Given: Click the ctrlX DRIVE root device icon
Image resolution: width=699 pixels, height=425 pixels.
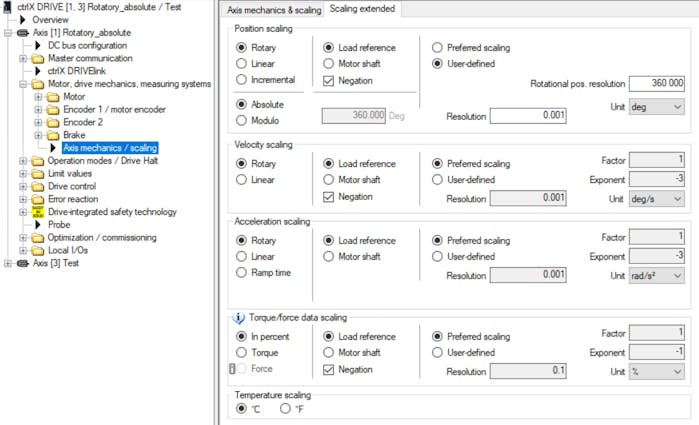Looking at the screenshot, I should (x=7, y=7).
